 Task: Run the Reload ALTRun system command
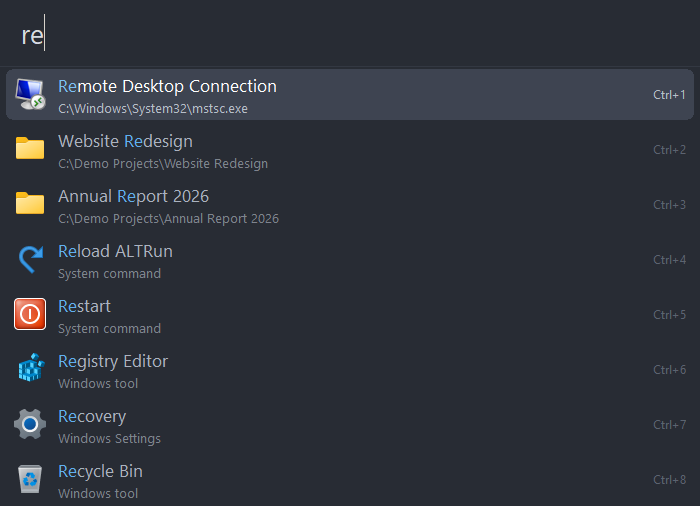pos(350,259)
